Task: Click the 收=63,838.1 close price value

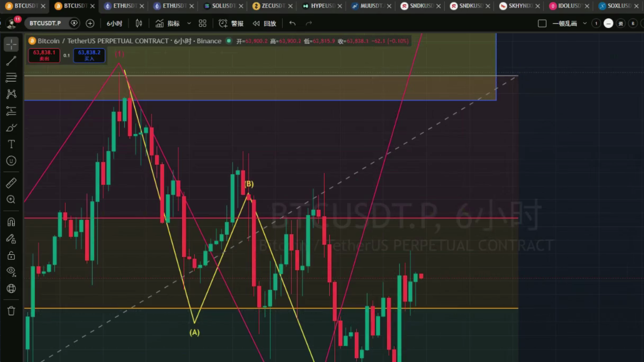Action: pyautogui.click(x=353, y=41)
